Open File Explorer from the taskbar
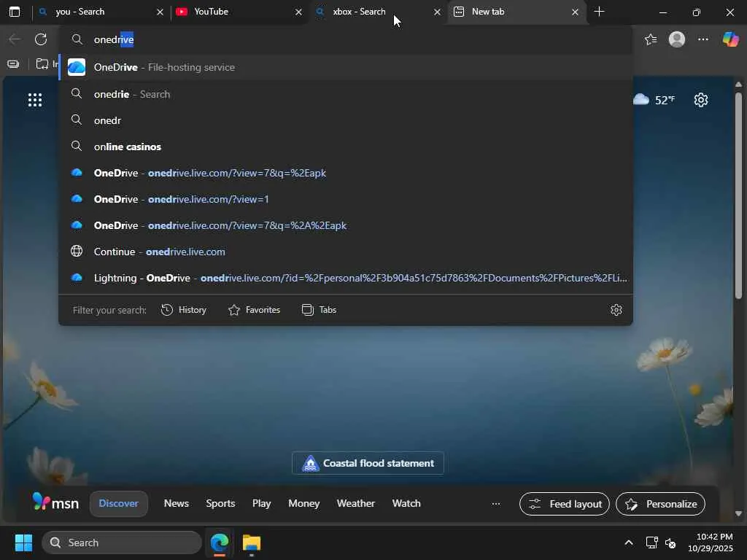747x560 pixels. [x=252, y=542]
